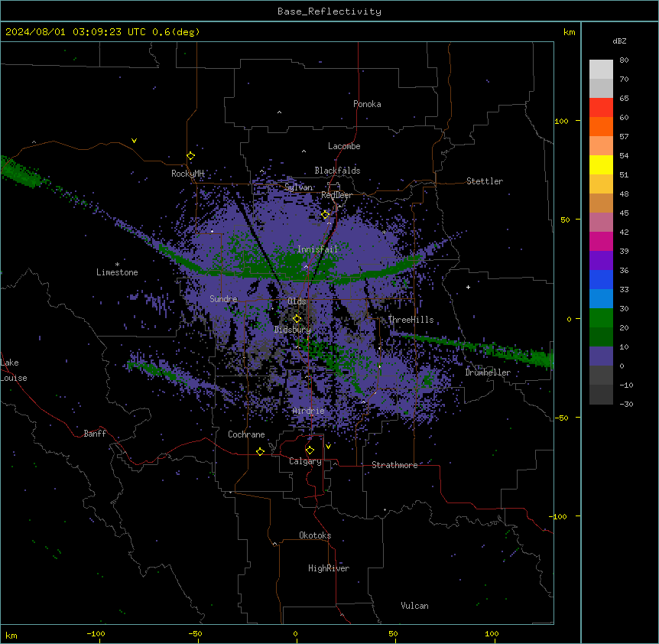Pick the bright yellow 51-54 dBZ swatch
This screenshot has height=644, width=659.
(x=601, y=164)
